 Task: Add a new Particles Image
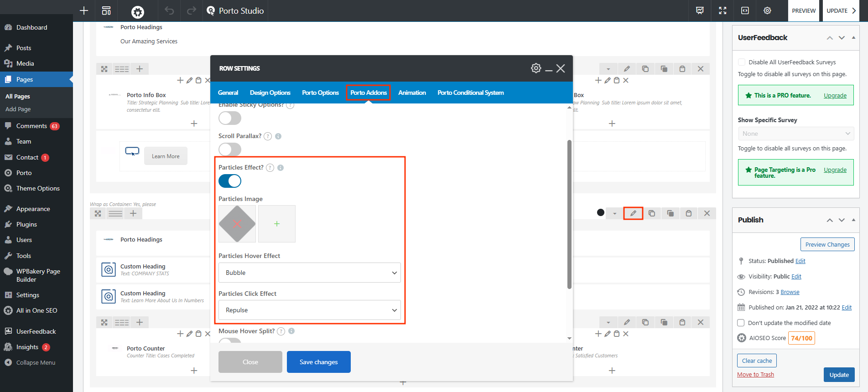click(277, 224)
